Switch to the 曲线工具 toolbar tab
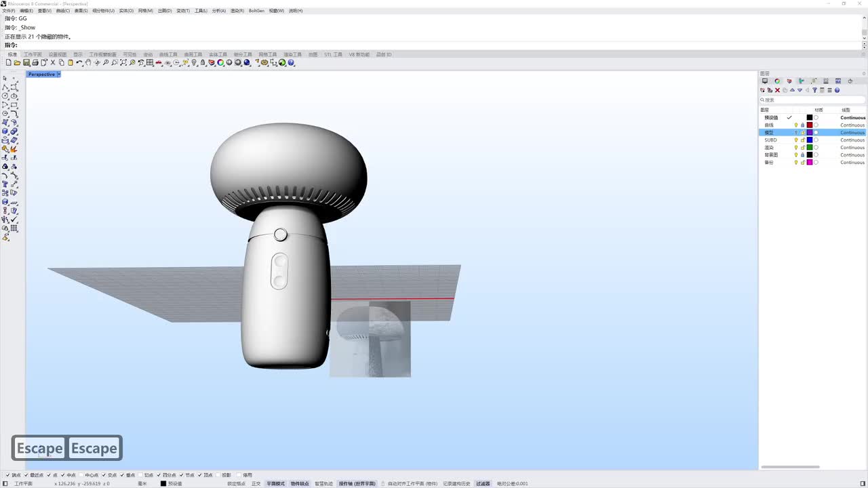This screenshot has height=488, width=868. [x=168, y=54]
